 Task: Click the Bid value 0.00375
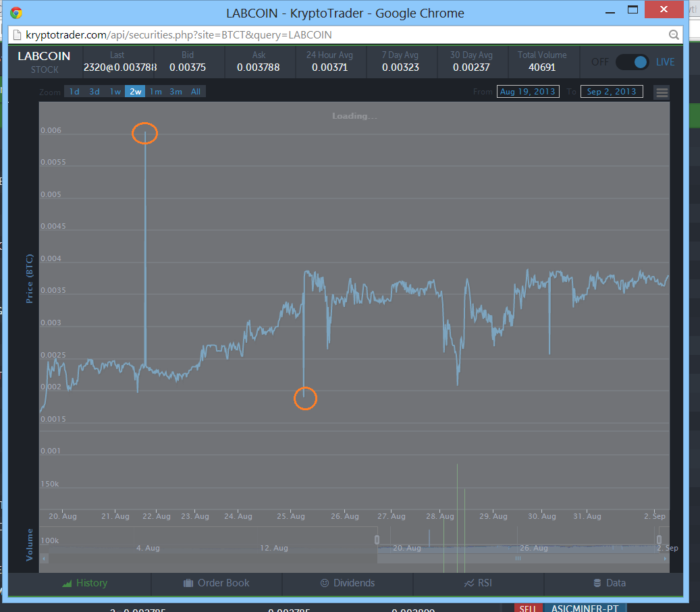pyautogui.click(x=188, y=67)
